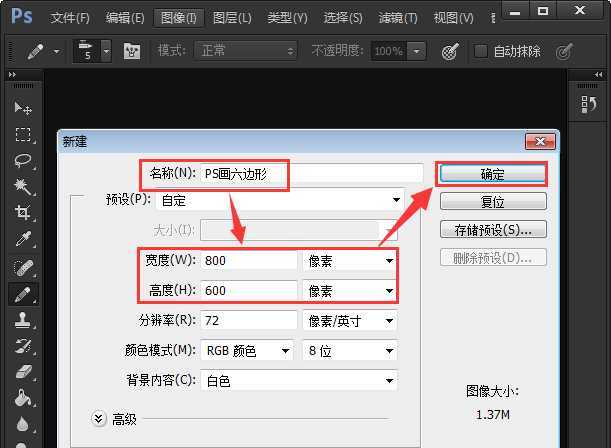This screenshot has width=611, height=448.
Task: Select the Rectangular Marquee tool
Action: point(23,134)
